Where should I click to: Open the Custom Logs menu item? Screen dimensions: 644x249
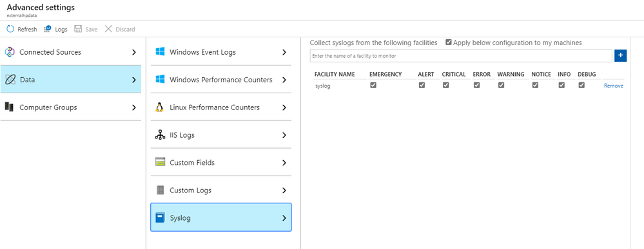tap(221, 190)
